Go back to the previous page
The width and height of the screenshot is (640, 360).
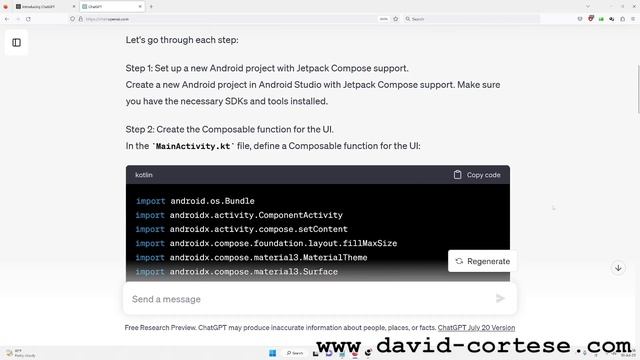click(7, 19)
